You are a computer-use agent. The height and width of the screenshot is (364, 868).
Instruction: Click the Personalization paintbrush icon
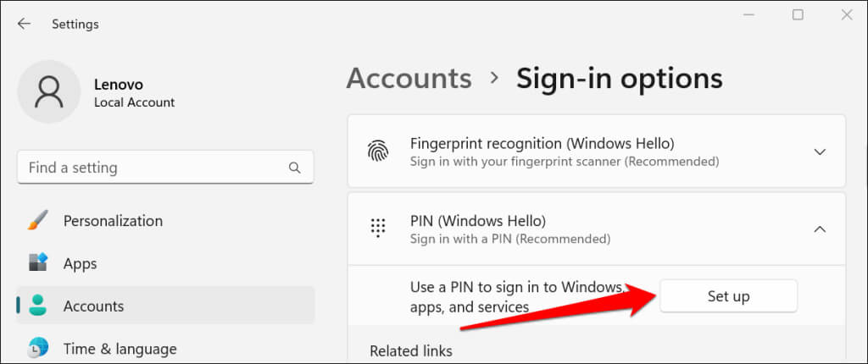[38, 221]
